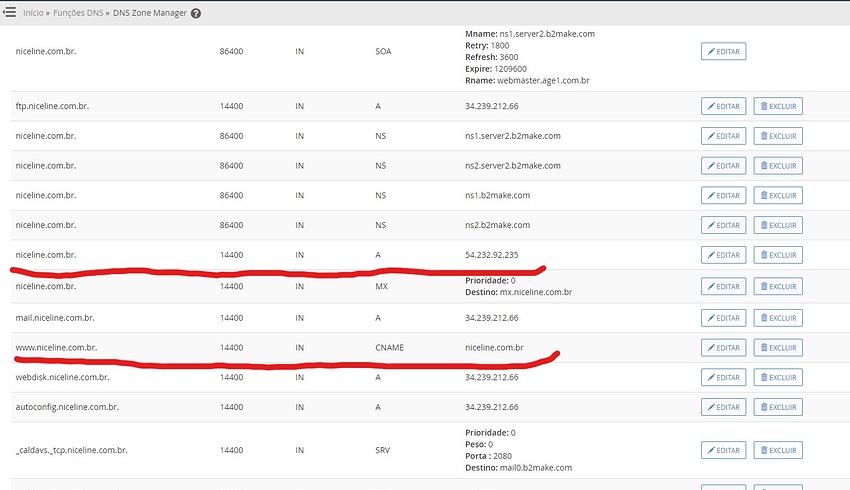Click Destino mx.niceline.com.br text

[x=519, y=293]
